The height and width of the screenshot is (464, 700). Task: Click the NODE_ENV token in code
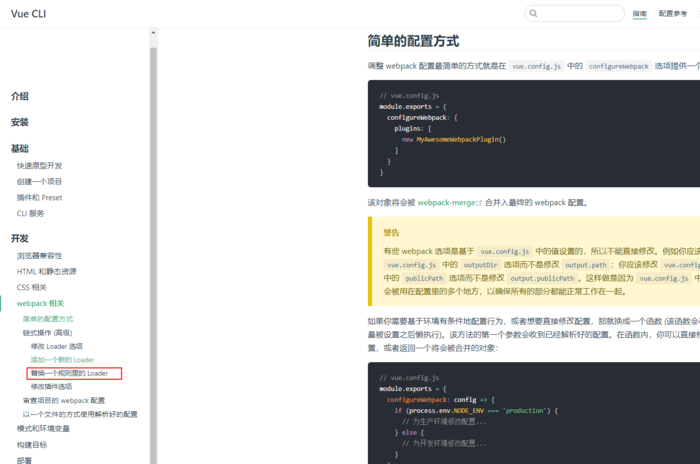click(x=469, y=410)
